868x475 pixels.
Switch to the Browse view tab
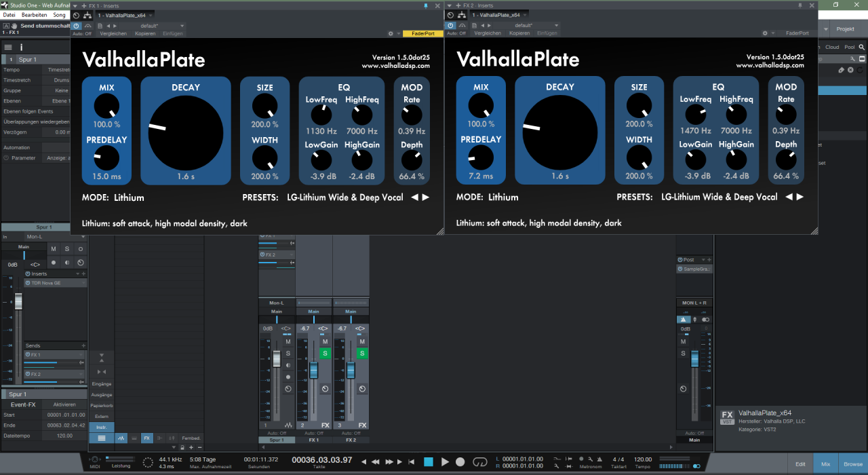click(853, 464)
